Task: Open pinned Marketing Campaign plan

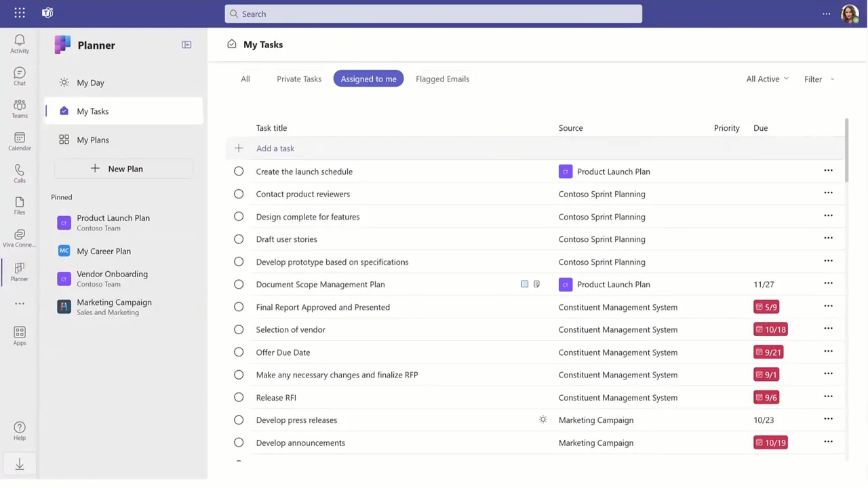Action: [124, 307]
